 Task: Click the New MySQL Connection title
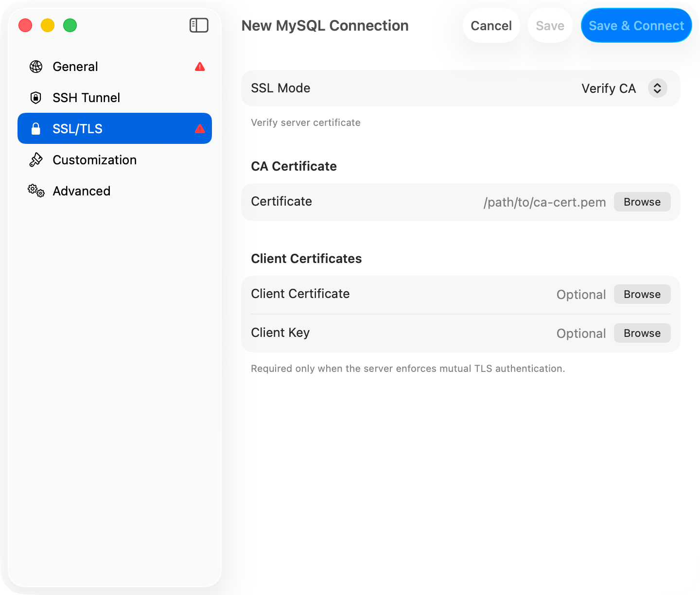325,25
